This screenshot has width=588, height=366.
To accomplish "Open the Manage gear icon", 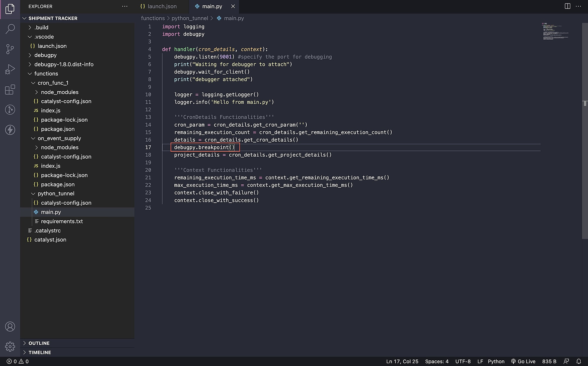I will 10,347.
